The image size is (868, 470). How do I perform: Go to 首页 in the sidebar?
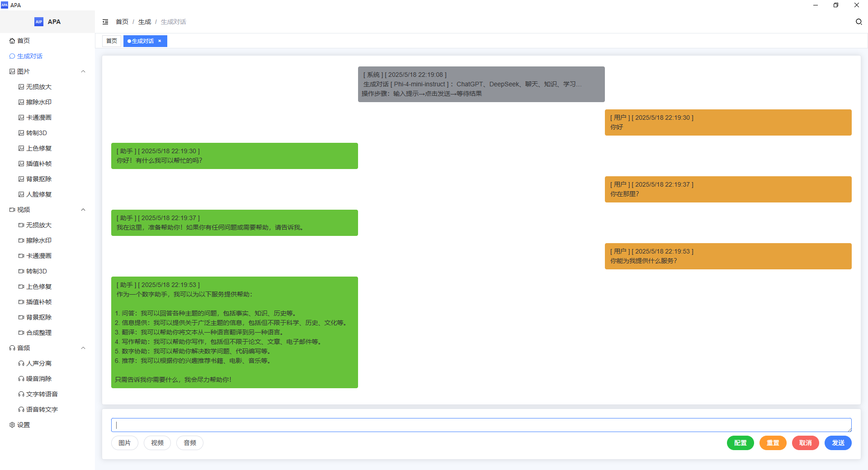pyautogui.click(x=47, y=41)
